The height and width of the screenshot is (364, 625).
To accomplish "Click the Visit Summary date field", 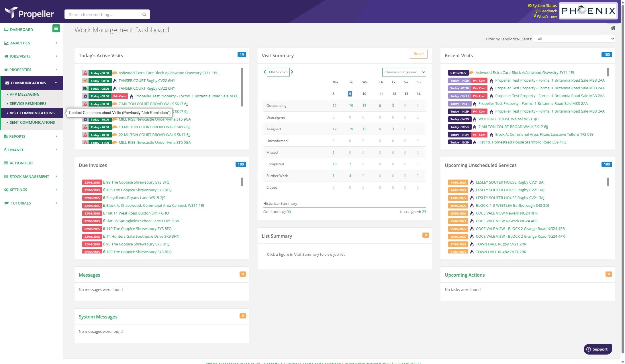I will click(278, 72).
